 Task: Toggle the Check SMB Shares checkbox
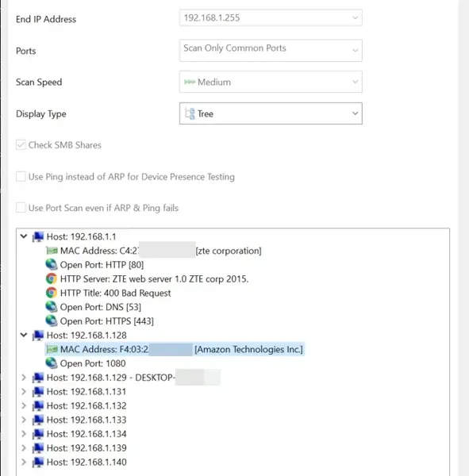(21, 145)
